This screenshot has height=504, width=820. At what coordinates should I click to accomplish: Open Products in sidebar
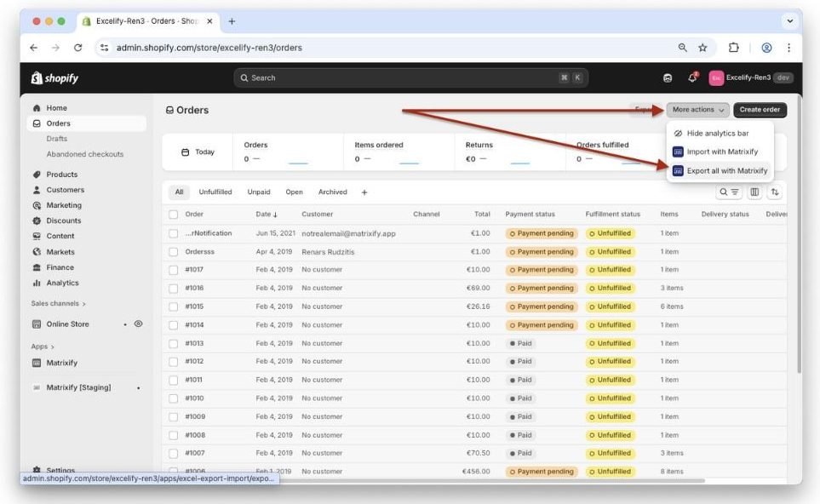61,174
